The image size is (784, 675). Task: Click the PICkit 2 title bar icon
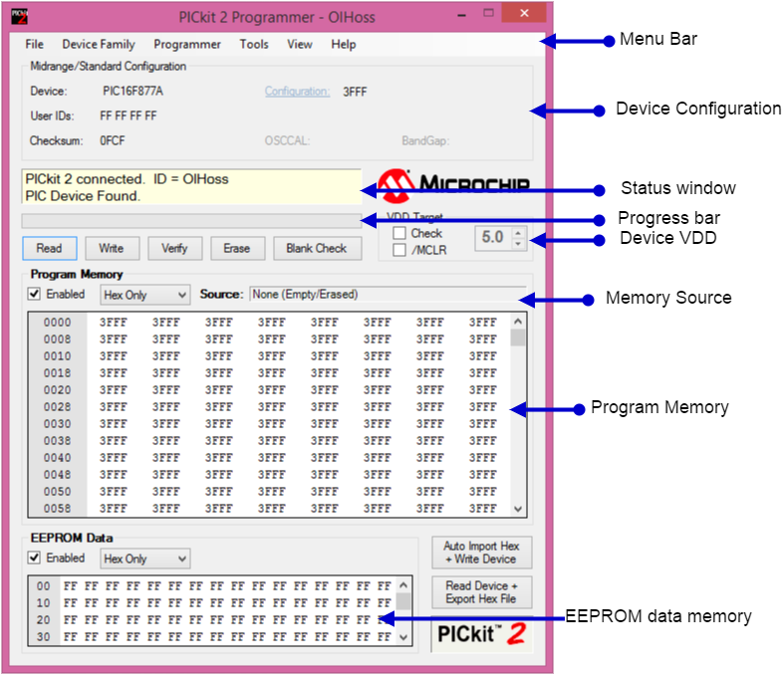click(x=18, y=14)
